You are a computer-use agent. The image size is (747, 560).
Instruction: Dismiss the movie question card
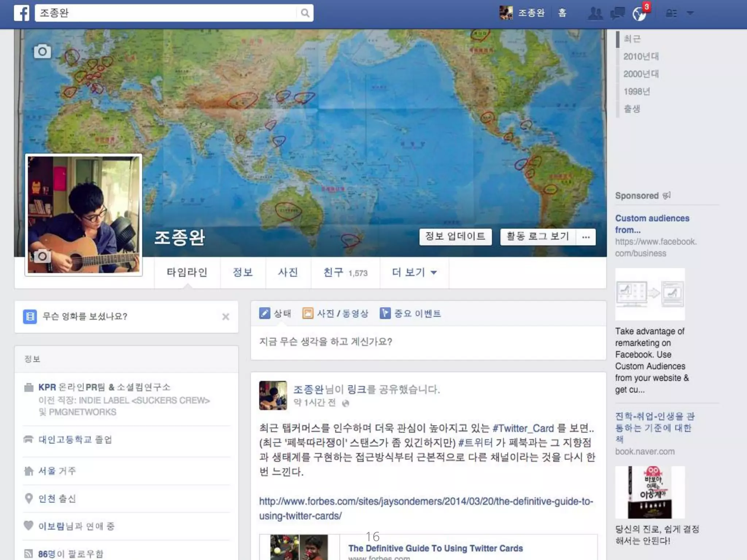click(226, 316)
